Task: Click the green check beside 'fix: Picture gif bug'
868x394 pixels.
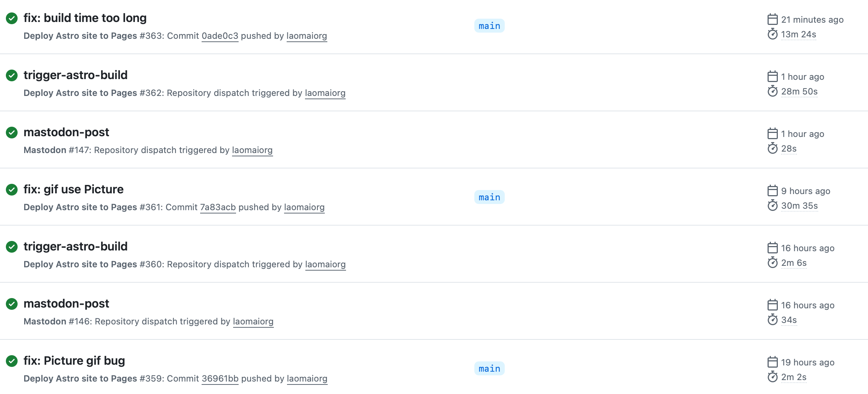Action: tap(12, 361)
